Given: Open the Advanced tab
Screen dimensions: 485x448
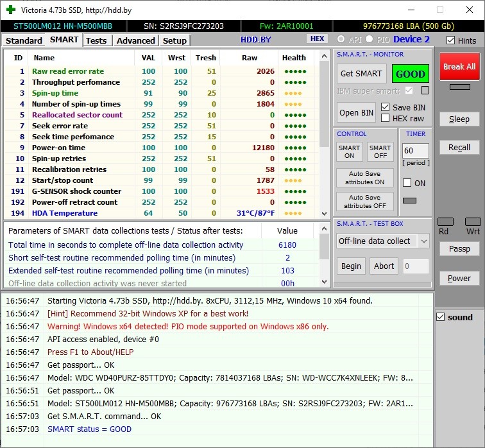Looking at the screenshot, I should [136, 40].
